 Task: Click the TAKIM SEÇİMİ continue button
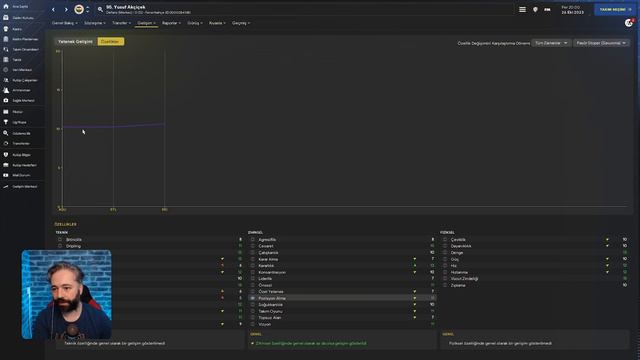point(616,9)
